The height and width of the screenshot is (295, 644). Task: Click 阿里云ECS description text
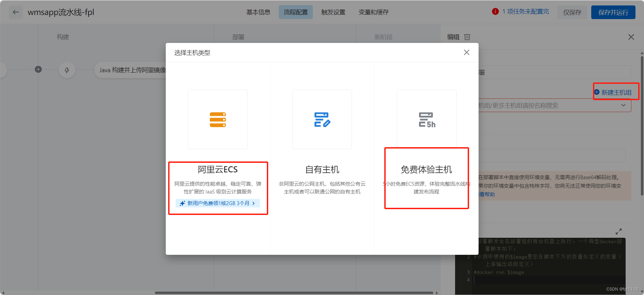tap(218, 188)
